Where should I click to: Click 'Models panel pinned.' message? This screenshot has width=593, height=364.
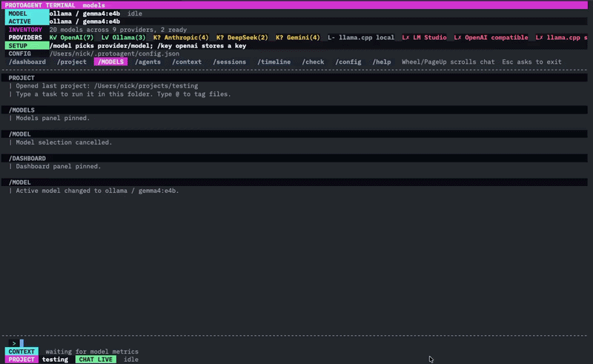(53, 118)
